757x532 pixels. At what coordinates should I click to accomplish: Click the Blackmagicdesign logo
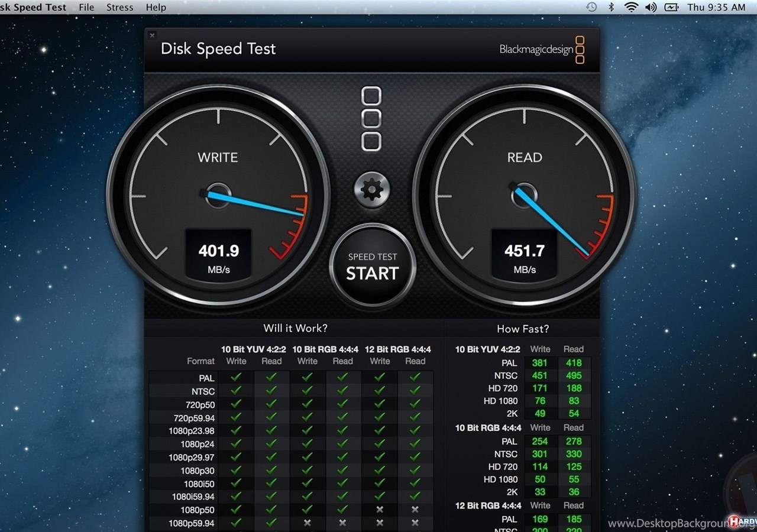(542, 50)
